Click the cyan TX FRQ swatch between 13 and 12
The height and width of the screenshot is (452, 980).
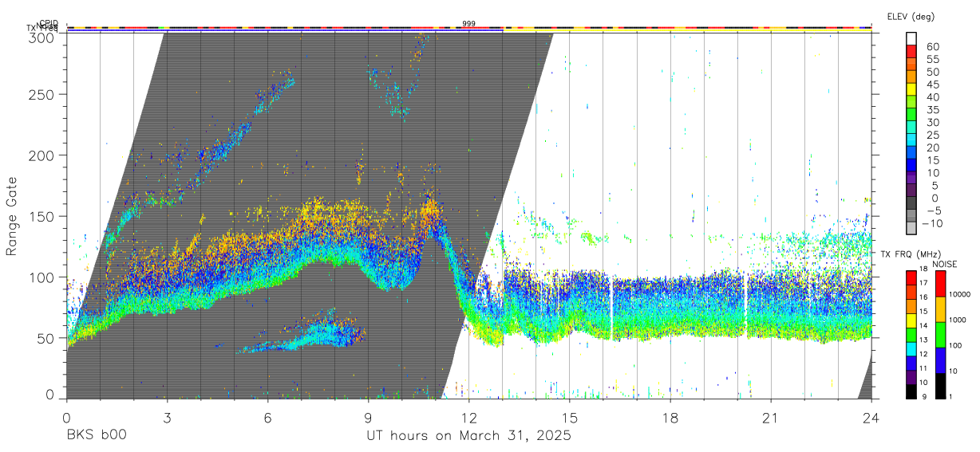pos(911,348)
